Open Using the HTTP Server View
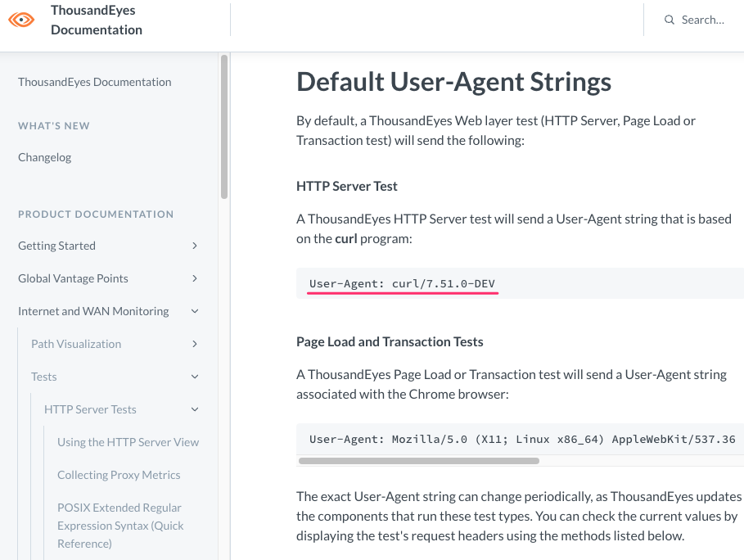744x560 pixels. [x=129, y=442]
